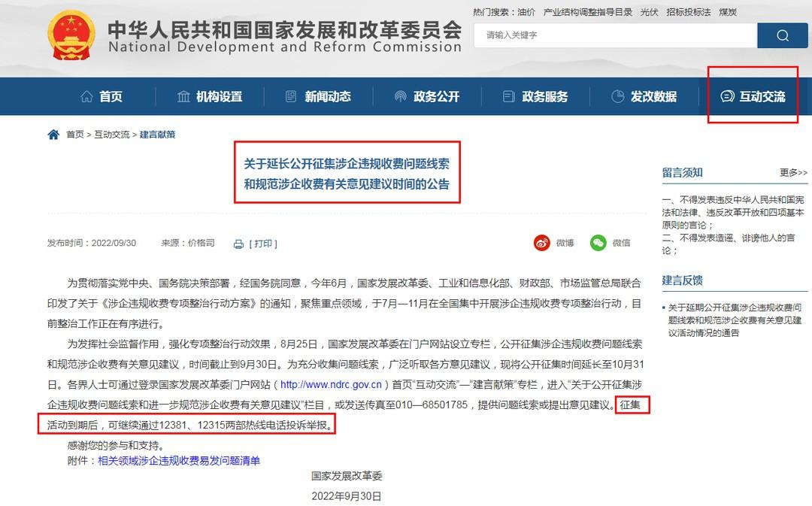812x506 pixels.
Task: Click the building icon on 机构设置
Action: click(183, 96)
